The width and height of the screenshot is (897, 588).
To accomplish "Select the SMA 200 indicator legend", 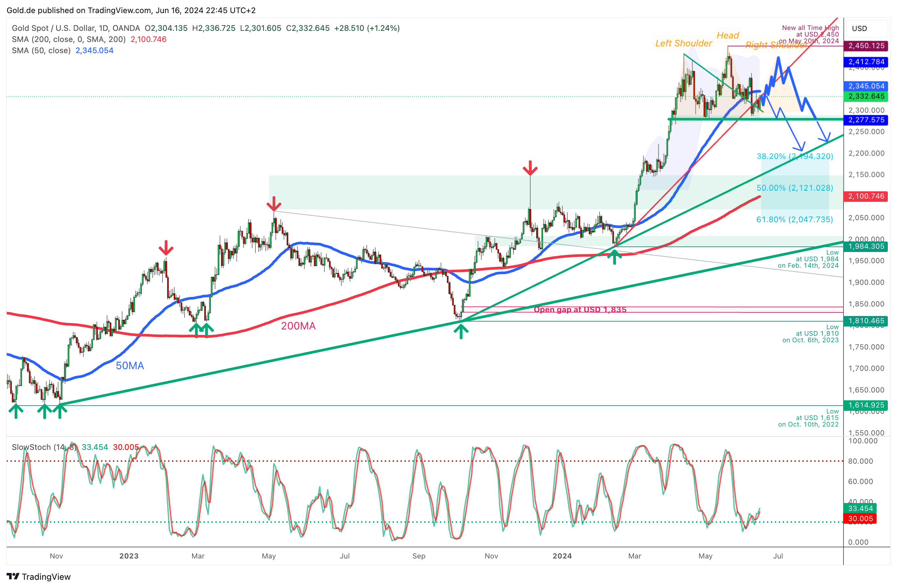I will 69,39.
